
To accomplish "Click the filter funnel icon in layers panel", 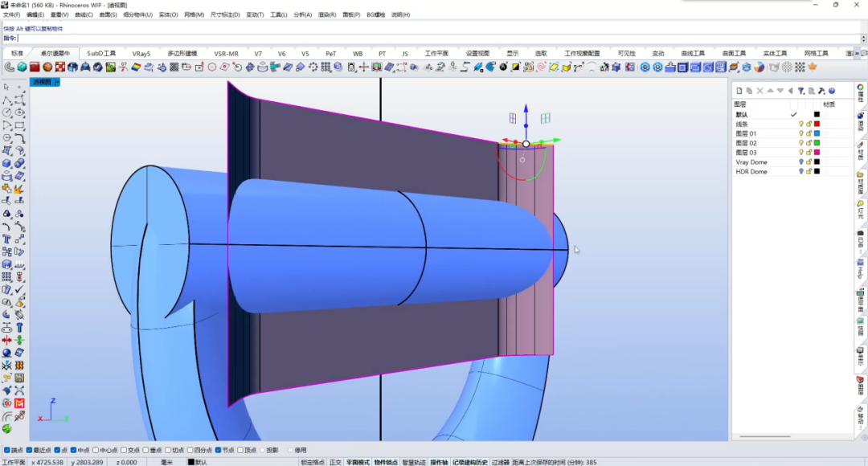I will [x=801, y=91].
